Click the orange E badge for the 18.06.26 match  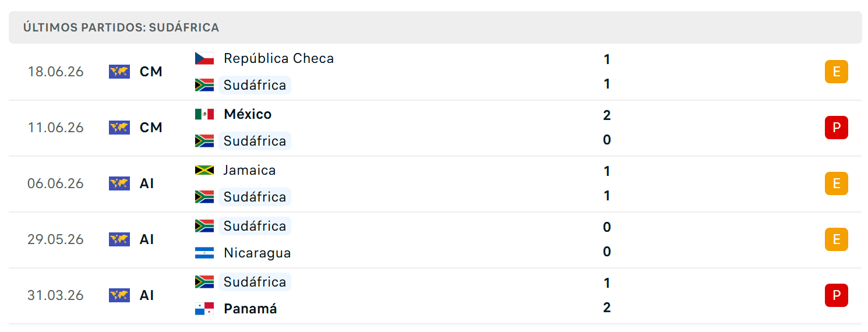[837, 72]
